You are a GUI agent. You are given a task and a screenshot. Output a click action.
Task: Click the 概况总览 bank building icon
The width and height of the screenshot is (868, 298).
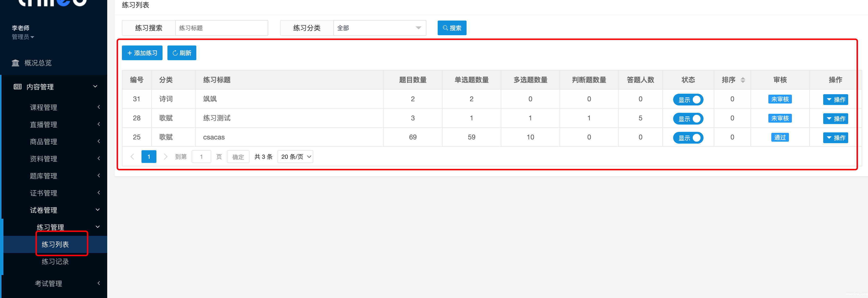pos(15,63)
